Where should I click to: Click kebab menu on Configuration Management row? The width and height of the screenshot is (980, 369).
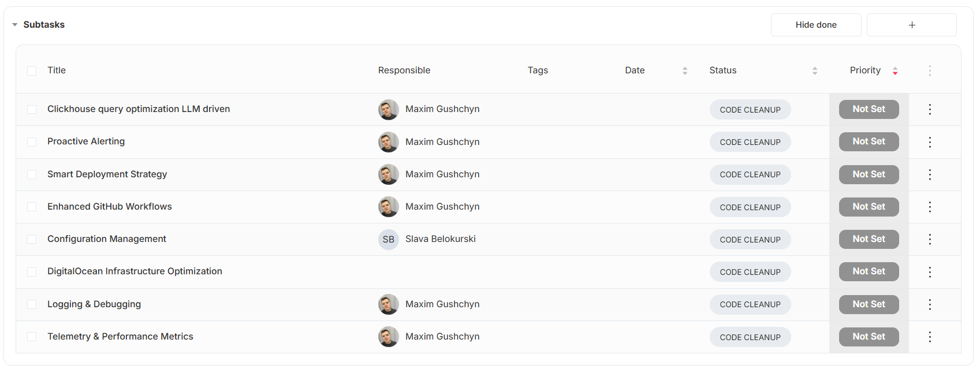click(x=930, y=239)
